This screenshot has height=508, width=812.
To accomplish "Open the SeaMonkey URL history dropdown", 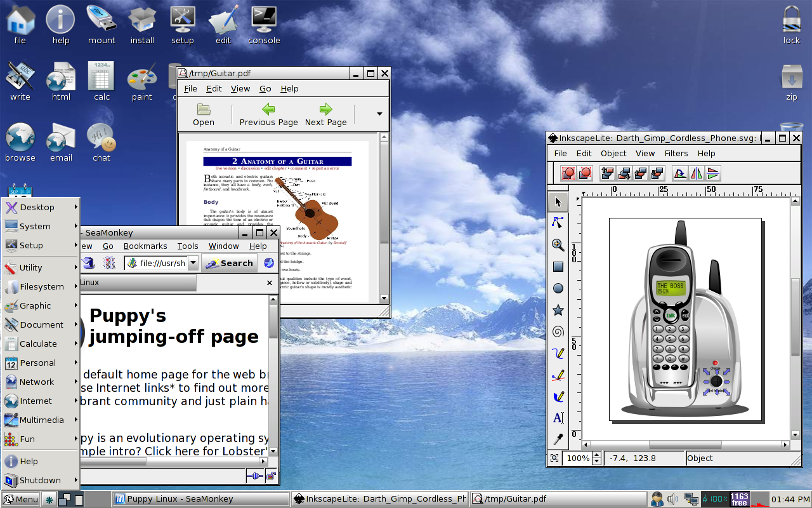I will pos(193,263).
